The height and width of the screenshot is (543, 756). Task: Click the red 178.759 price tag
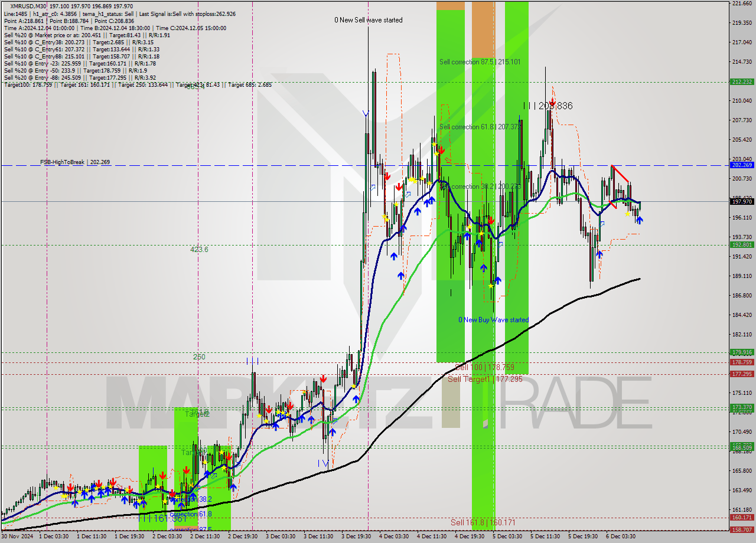pos(742,362)
